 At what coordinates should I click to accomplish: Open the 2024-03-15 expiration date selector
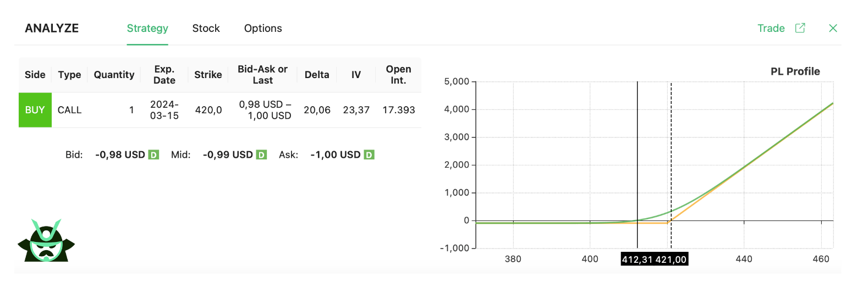(164, 110)
